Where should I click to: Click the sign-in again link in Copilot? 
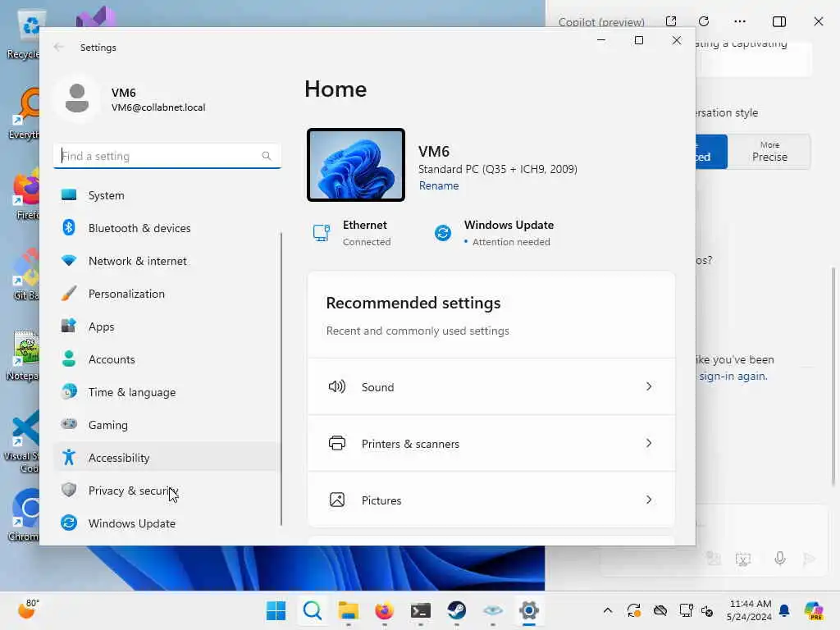(x=733, y=376)
